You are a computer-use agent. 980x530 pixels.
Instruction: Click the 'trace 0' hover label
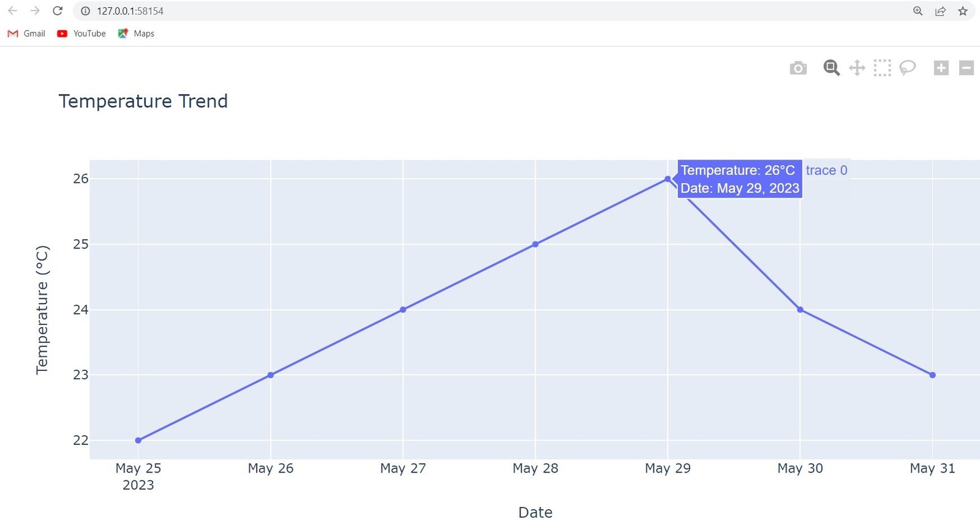826,170
